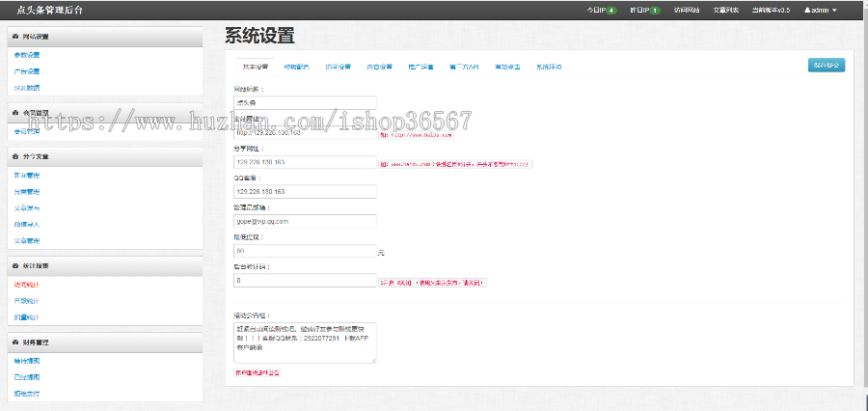
Task: Focus the 管理员邮箱 email field
Action: pos(305,221)
